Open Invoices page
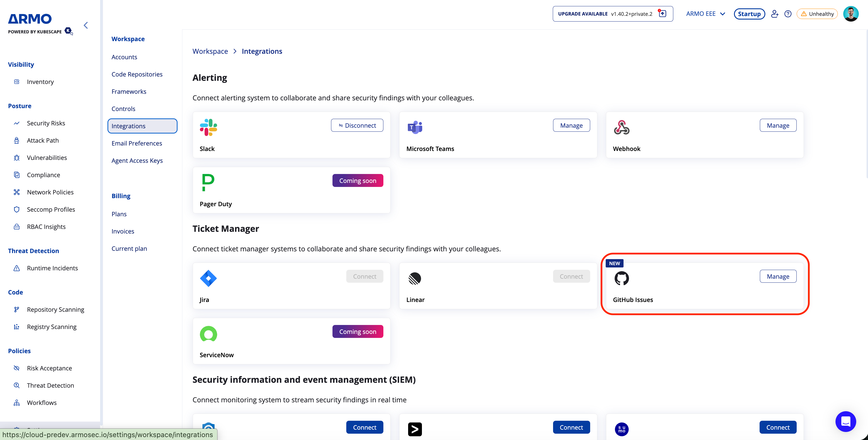Screen dimensions: 868x440 point(123,232)
